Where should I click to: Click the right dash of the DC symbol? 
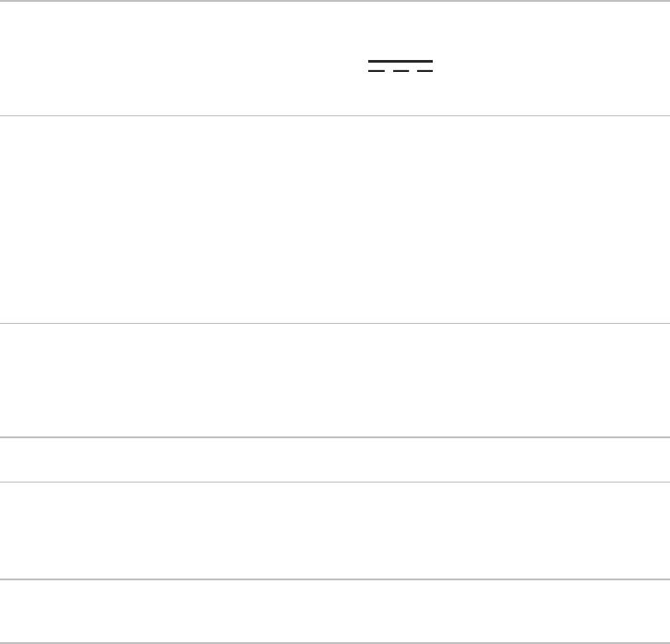[424, 71]
